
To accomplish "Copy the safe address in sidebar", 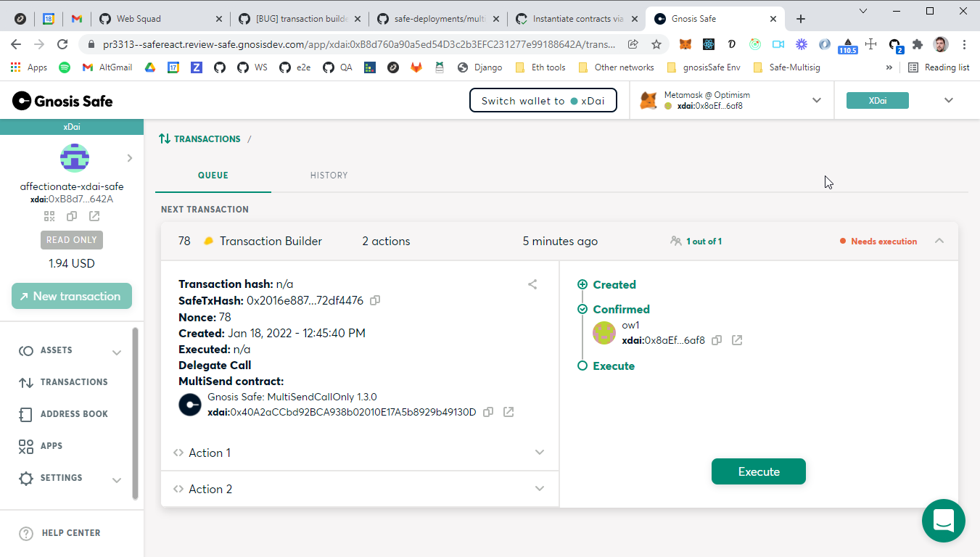I will coord(72,216).
